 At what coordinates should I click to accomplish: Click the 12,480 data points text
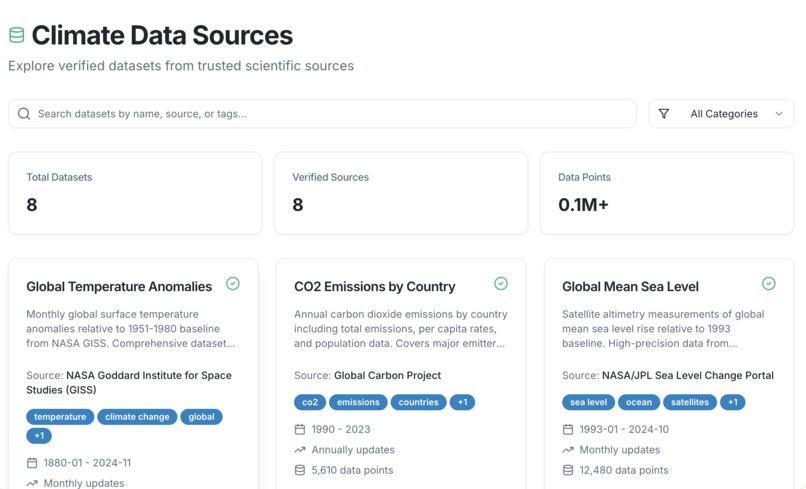(x=624, y=470)
